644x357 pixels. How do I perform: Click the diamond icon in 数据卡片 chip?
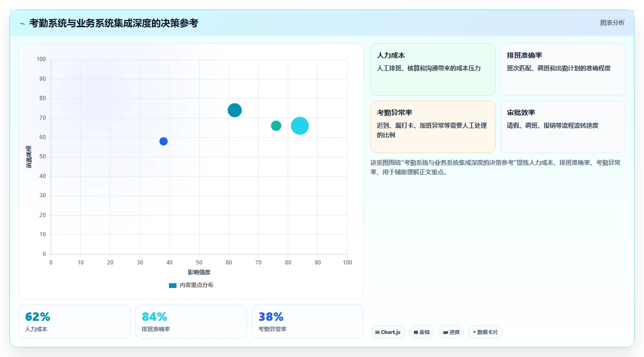pos(475,332)
